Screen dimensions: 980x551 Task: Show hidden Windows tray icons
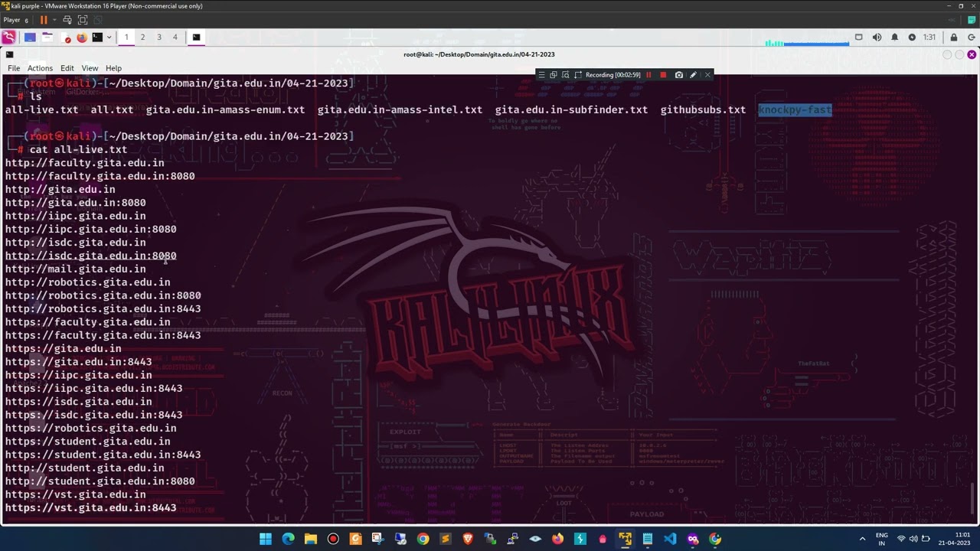(862, 539)
